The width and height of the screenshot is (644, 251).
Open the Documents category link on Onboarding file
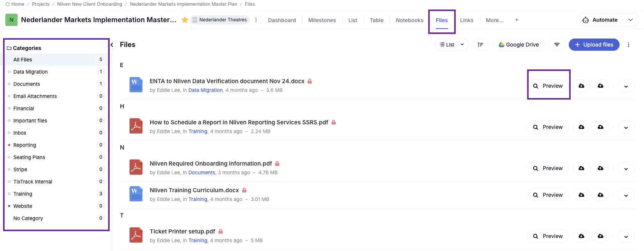pyautogui.click(x=202, y=173)
